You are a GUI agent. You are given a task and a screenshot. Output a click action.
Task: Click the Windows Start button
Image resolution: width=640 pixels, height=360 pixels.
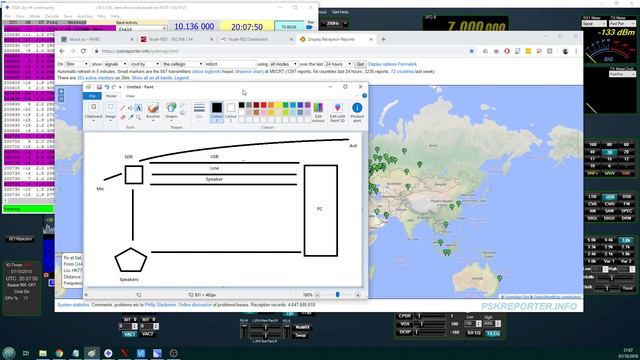9,353
